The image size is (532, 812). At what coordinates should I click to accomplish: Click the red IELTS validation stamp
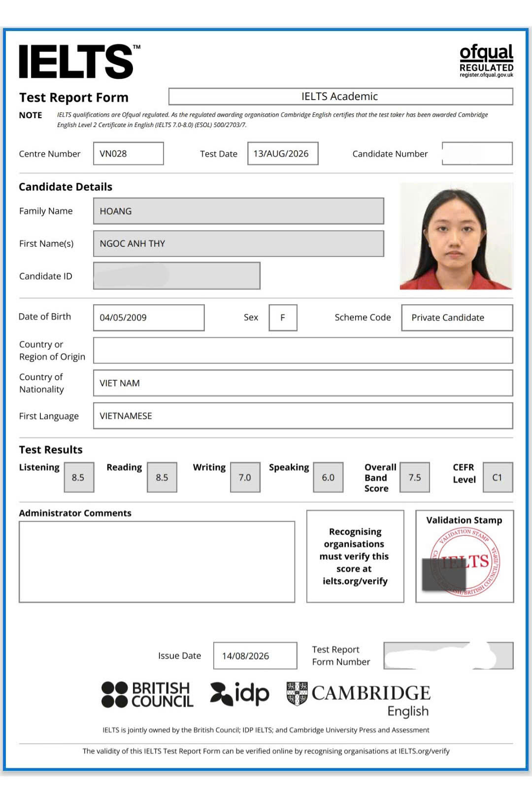(x=465, y=562)
